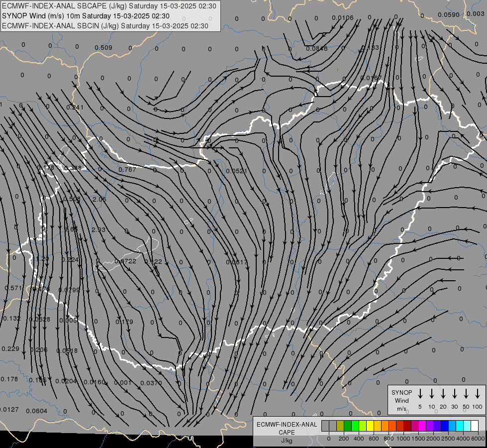This screenshot has height=448, width=487.
Task: Pick the cyan swatch before the 4000 tick
Action: click(459, 426)
